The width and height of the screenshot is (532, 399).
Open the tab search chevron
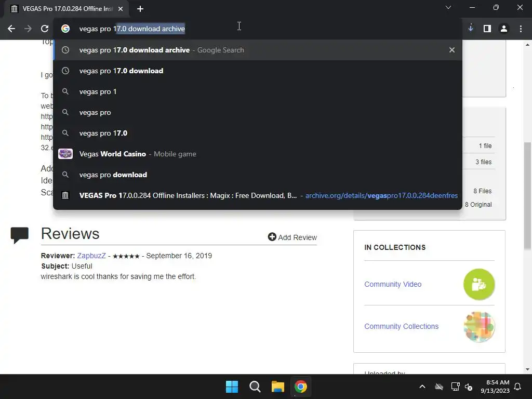tap(448, 7)
